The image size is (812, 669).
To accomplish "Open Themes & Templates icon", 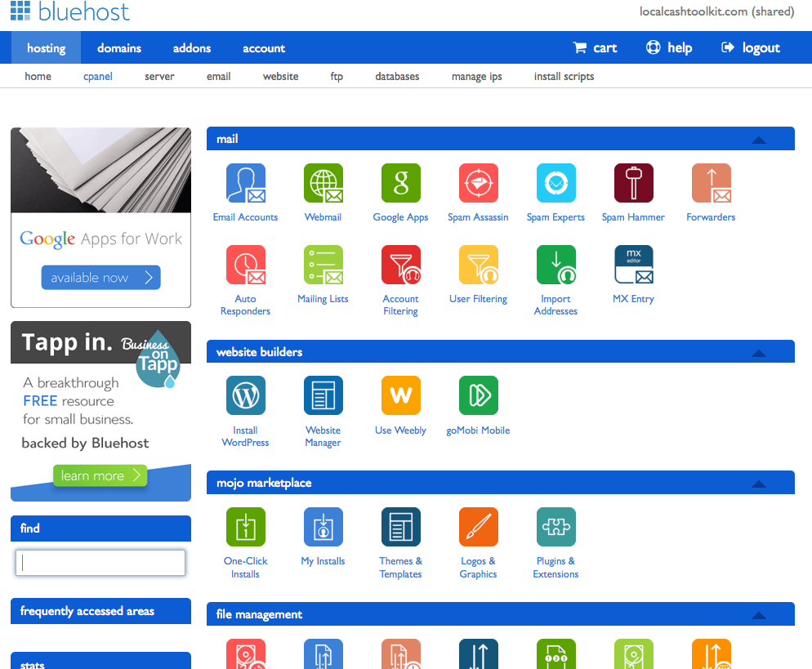I will [401, 527].
